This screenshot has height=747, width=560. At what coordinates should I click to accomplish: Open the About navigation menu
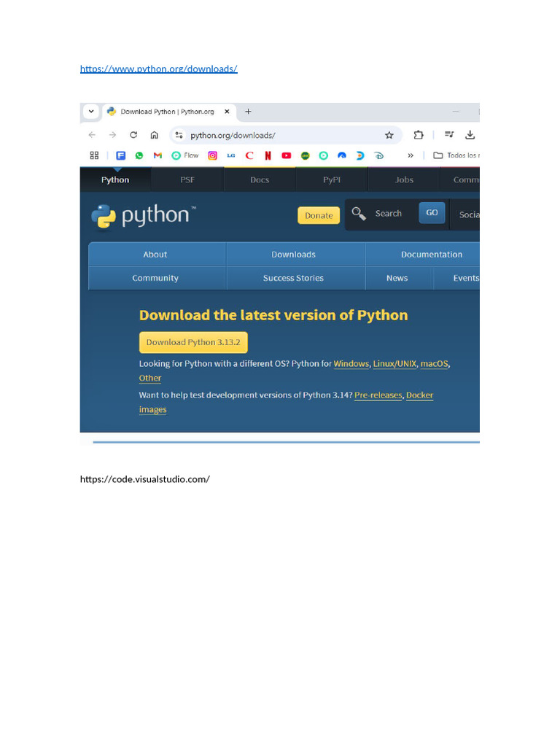click(155, 255)
